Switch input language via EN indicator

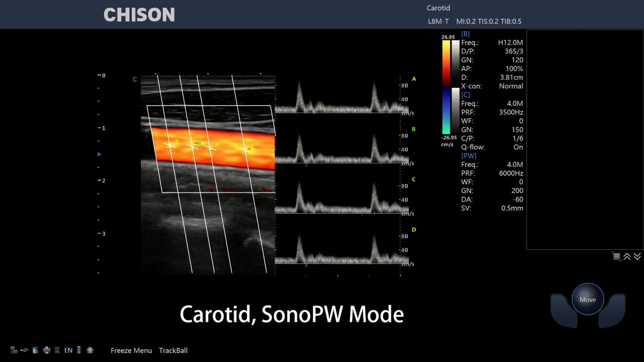(x=68, y=350)
